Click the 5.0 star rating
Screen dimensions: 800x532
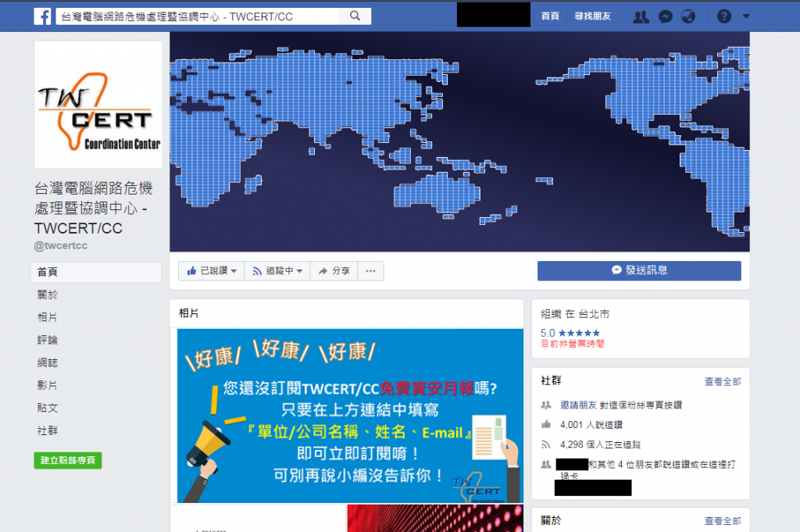point(570,333)
